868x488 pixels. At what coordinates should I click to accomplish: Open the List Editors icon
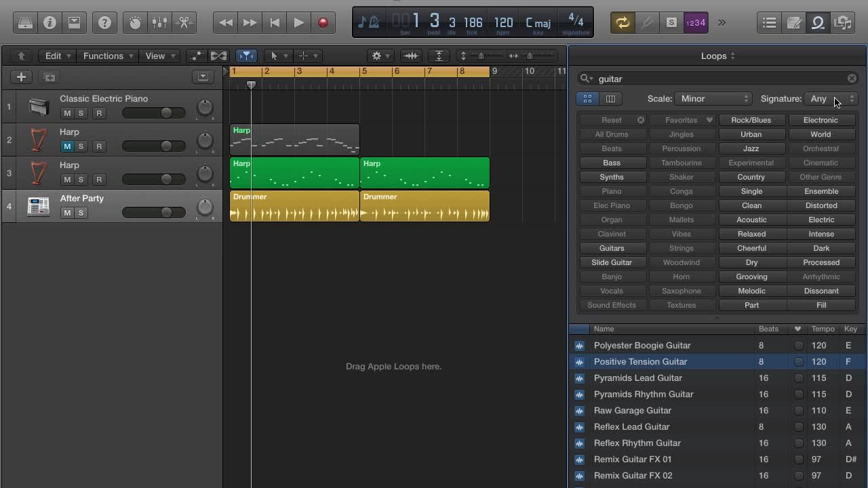click(769, 22)
